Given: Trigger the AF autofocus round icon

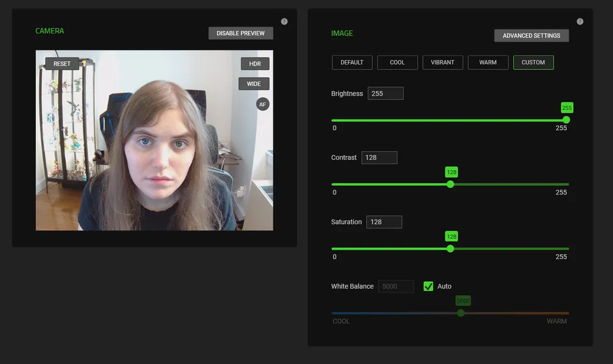Looking at the screenshot, I should tap(263, 104).
